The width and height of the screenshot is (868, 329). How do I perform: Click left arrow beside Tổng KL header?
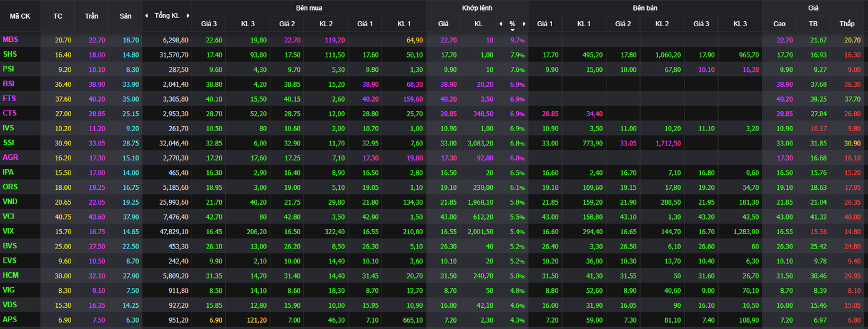pyautogui.click(x=146, y=16)
